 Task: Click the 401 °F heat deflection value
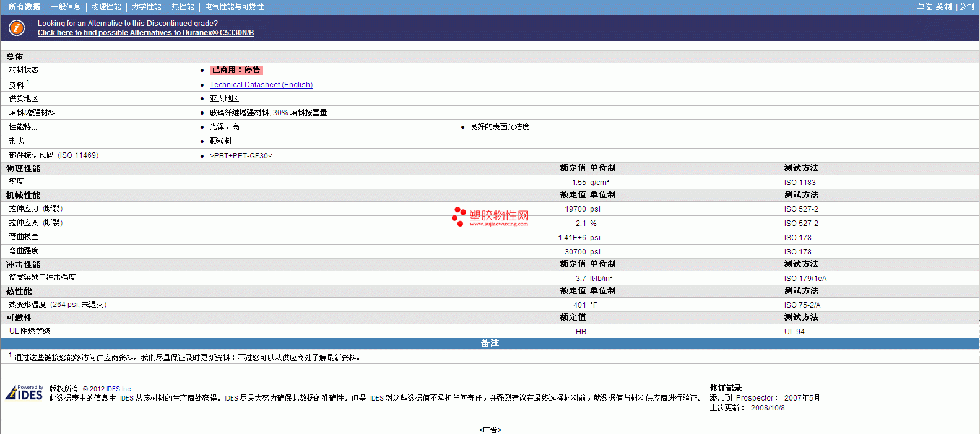[x=585, y=305]
